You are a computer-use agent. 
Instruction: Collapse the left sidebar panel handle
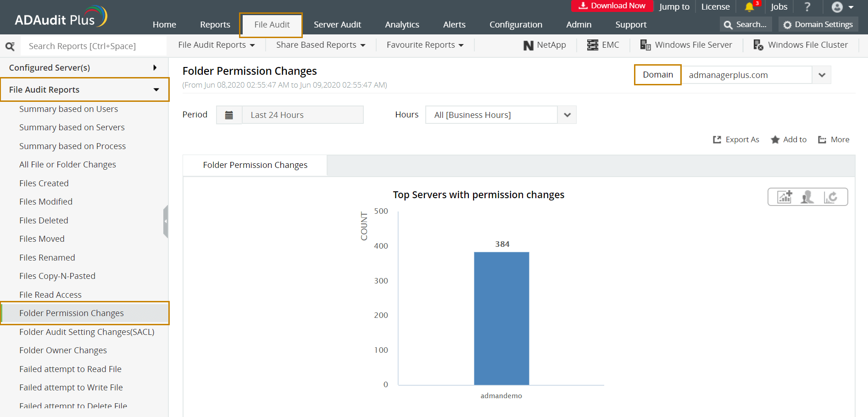click(166, 221)
